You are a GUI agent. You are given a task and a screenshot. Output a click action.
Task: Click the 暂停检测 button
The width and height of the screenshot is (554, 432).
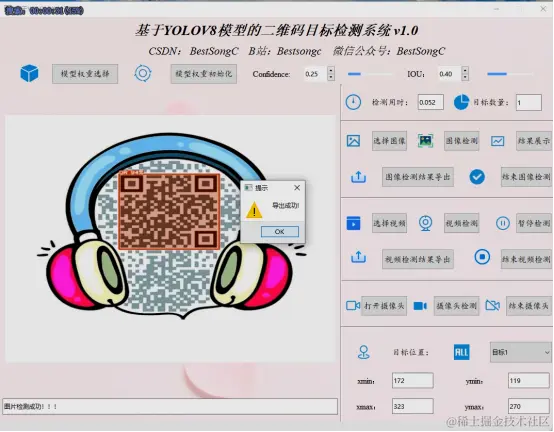coord(534,223)
